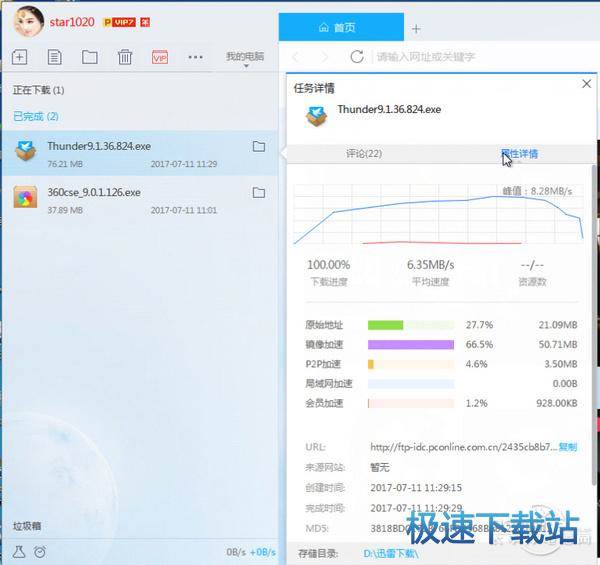The image size is (600, 565).
Task: Open the download folder toolbar icon
Action: click(90, 57)
